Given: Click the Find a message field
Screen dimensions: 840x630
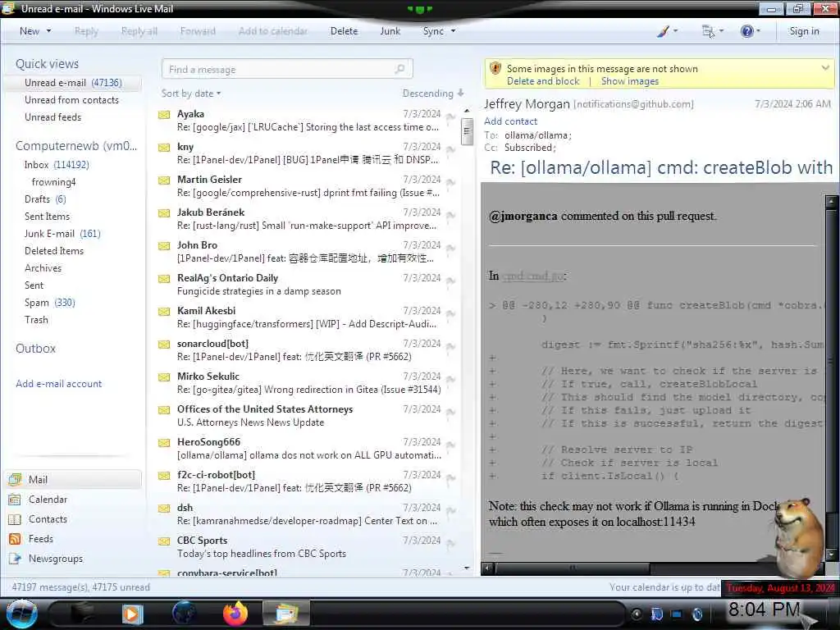Looking at the screenshot, I should [287, 69].
